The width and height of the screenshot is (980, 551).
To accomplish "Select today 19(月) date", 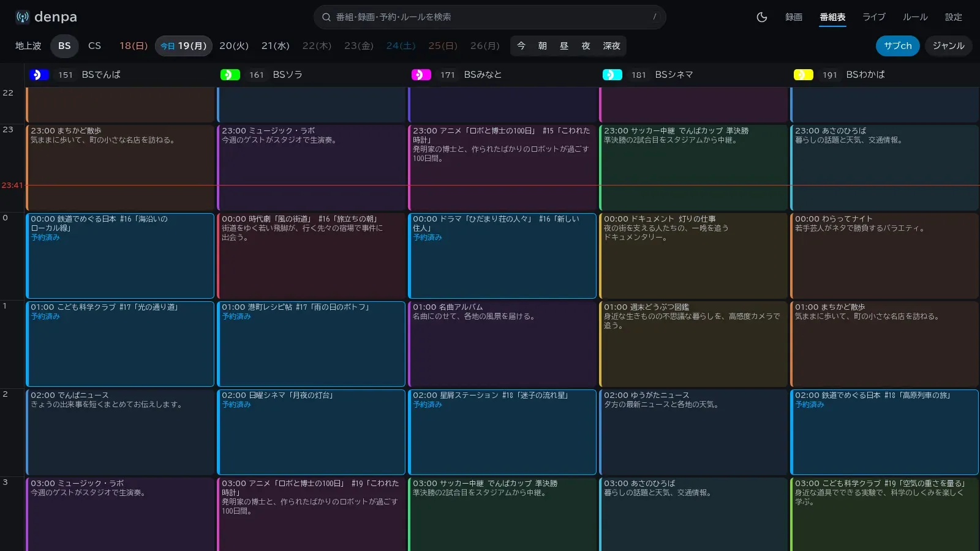I will (x=184, y=46).
